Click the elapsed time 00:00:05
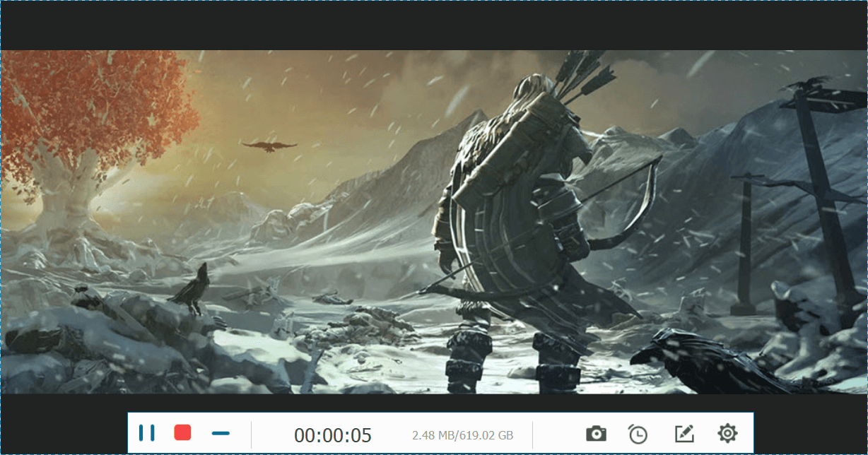 (333, 435)
